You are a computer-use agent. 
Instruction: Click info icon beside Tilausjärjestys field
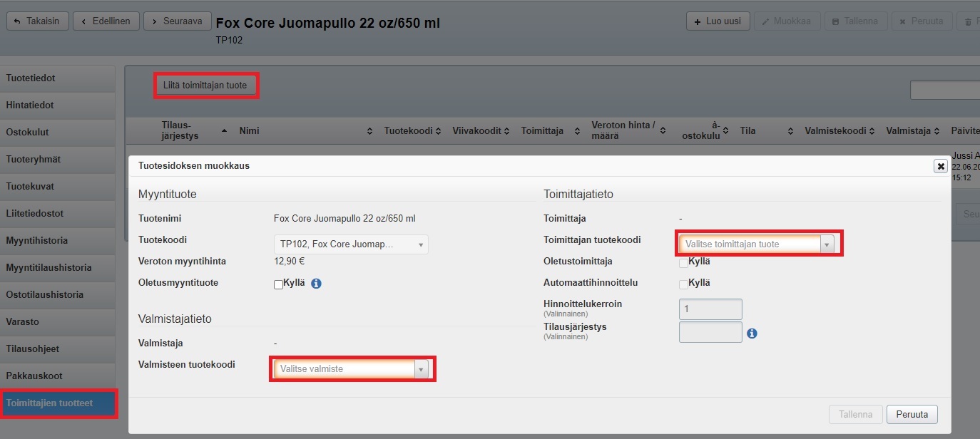752,333
